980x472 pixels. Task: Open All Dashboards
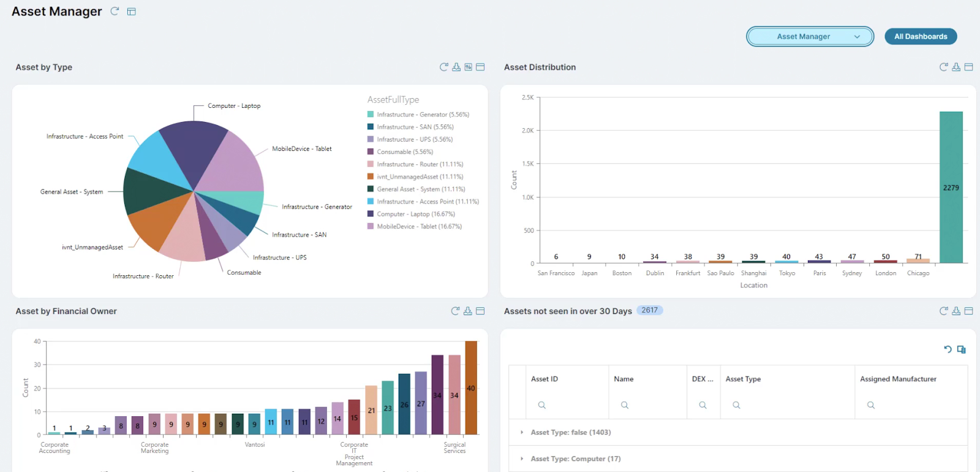click(921, 37)
